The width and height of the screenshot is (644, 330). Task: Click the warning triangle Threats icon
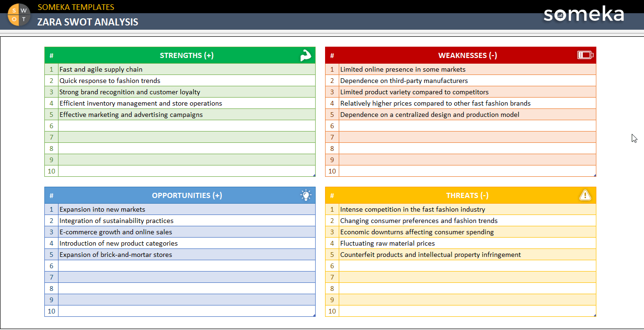(585, 195)
